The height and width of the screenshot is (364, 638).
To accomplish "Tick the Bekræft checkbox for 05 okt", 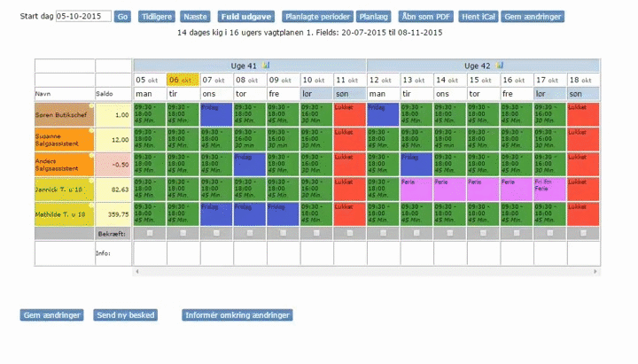I will tap(150, 233).
